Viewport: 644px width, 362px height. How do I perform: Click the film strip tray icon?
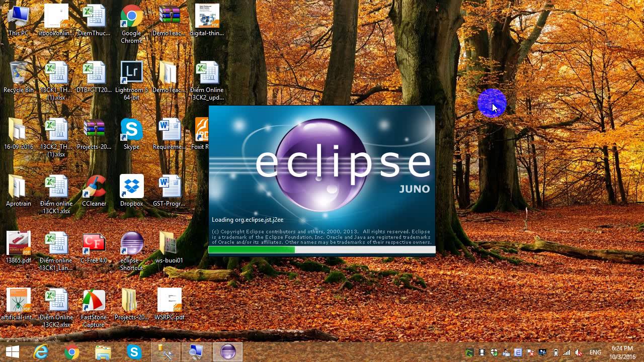tap(482, 352)
